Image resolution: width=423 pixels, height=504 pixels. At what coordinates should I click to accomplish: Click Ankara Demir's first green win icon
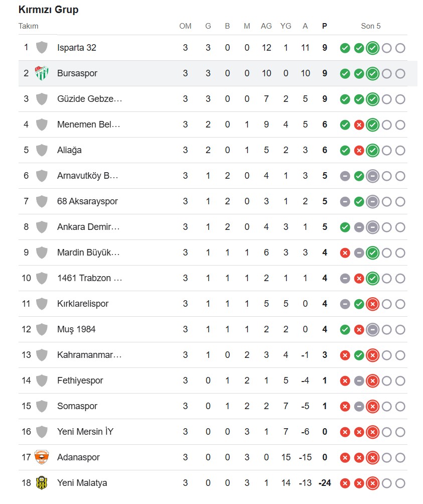[x=345, y=227]
